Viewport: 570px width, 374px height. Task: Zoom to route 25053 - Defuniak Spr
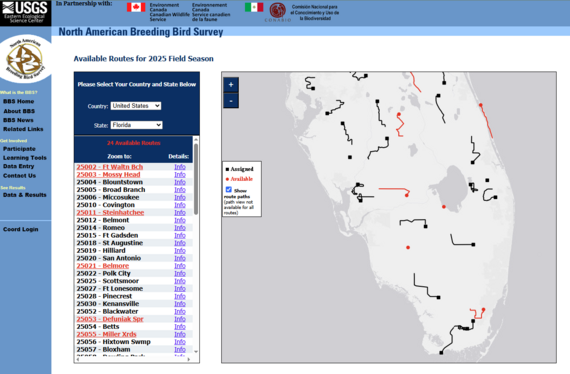(110, 319)
